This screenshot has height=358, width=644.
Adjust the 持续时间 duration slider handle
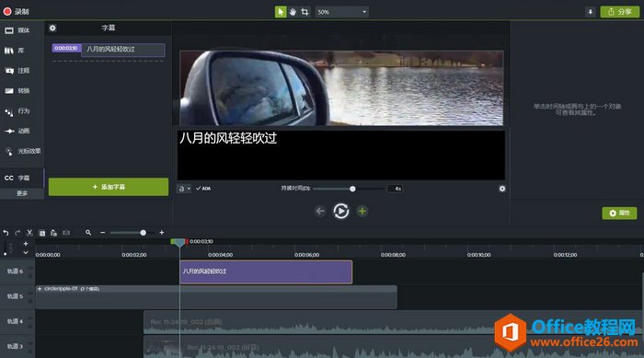click(352, 189)
